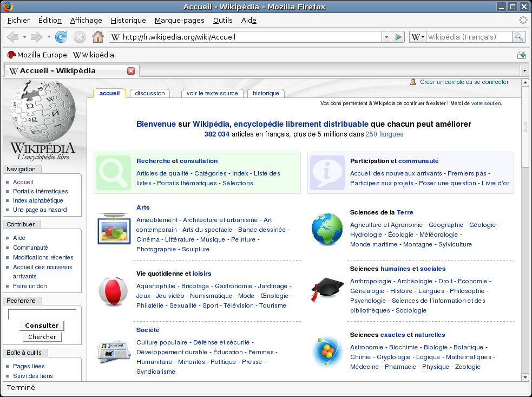532x397 pixels.
Task: Click the green Go arrow button
Action: click(398, 37)
